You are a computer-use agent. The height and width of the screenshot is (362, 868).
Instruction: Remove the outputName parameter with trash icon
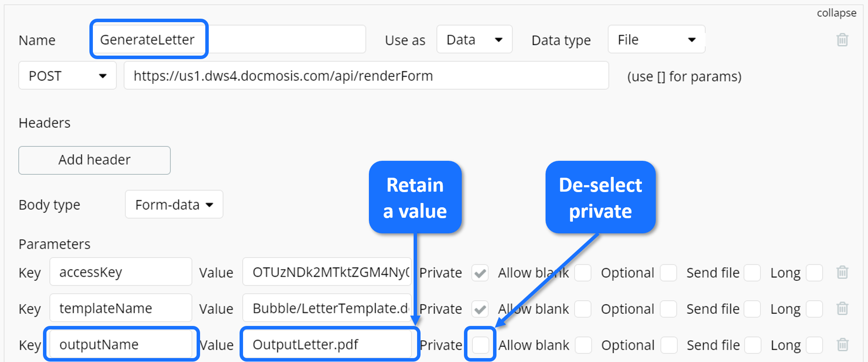point(842,345)
